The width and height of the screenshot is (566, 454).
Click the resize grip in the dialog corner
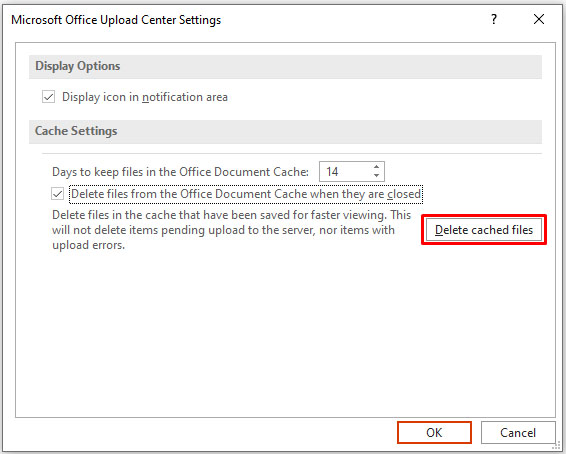pyautogui.click(x=558, y=446)
